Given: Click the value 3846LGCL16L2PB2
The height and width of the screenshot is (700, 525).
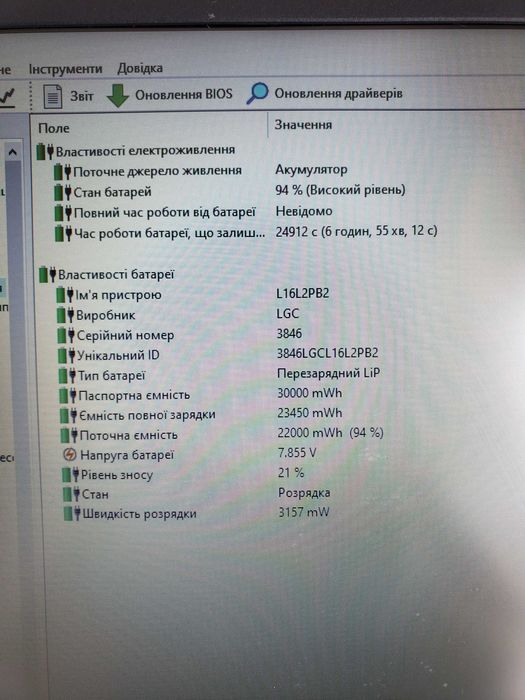Looking at the screenshot, I should coord(328,353).
